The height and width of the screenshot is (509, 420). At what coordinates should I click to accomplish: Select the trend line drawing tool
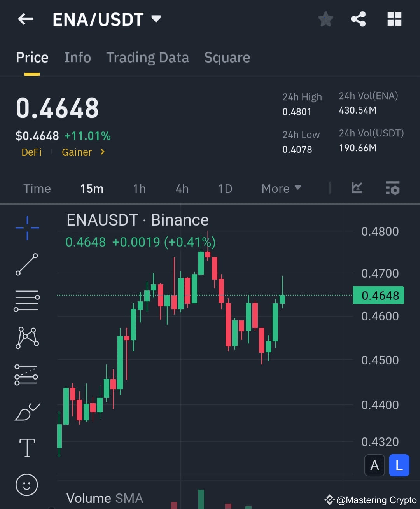[26, 265]
